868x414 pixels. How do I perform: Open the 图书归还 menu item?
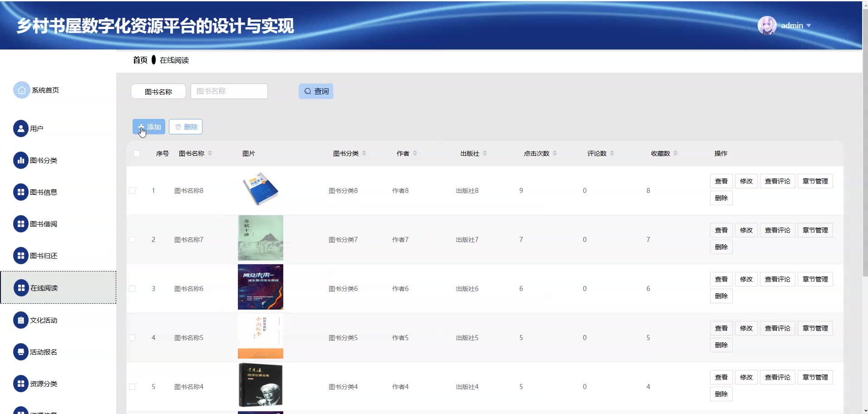click(x=43, y=256)
